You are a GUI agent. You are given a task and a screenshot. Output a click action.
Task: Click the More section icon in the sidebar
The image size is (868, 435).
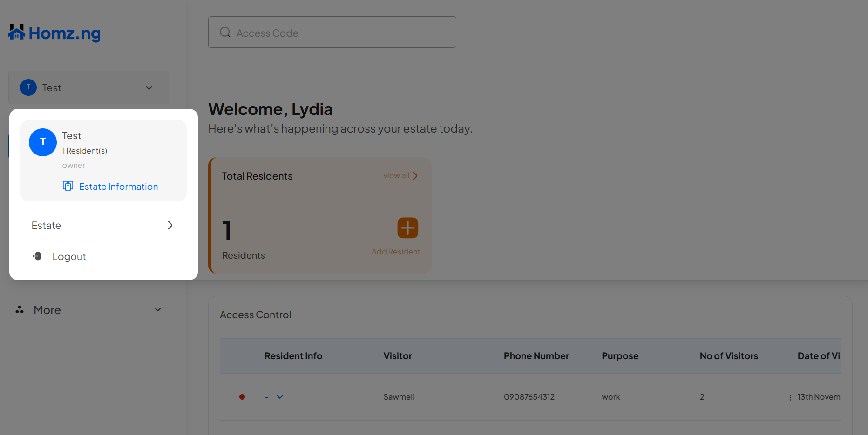point(20,309)
